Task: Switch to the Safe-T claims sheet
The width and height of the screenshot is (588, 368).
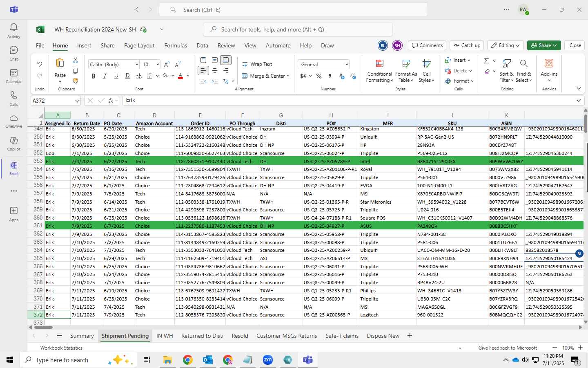Action: click(342, 336)
